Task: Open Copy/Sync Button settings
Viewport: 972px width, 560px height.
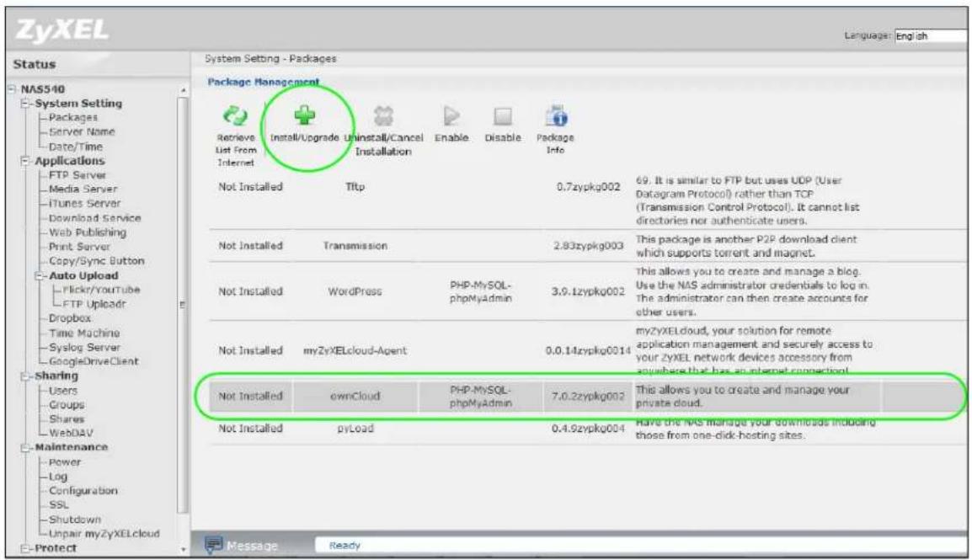Action: pos(97,261)
